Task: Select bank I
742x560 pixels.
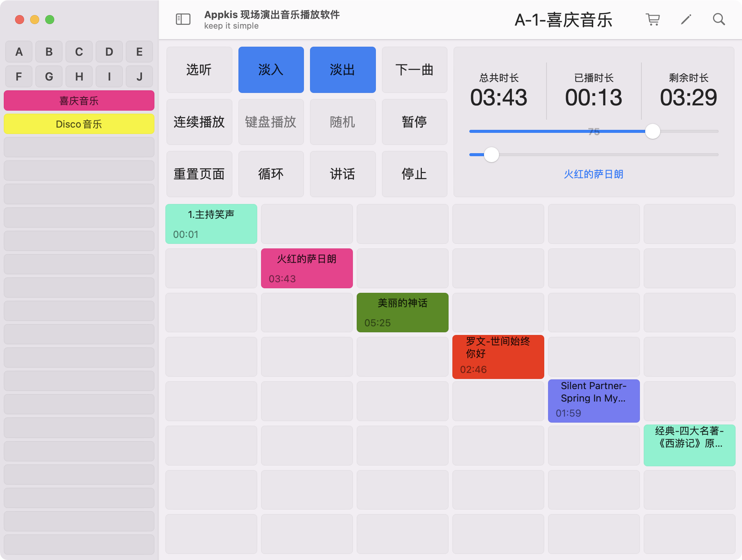Action: pos(109,76)
